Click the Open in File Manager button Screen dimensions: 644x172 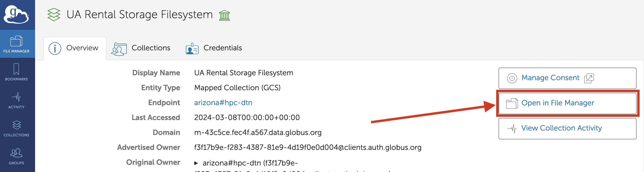pos(567,103)
